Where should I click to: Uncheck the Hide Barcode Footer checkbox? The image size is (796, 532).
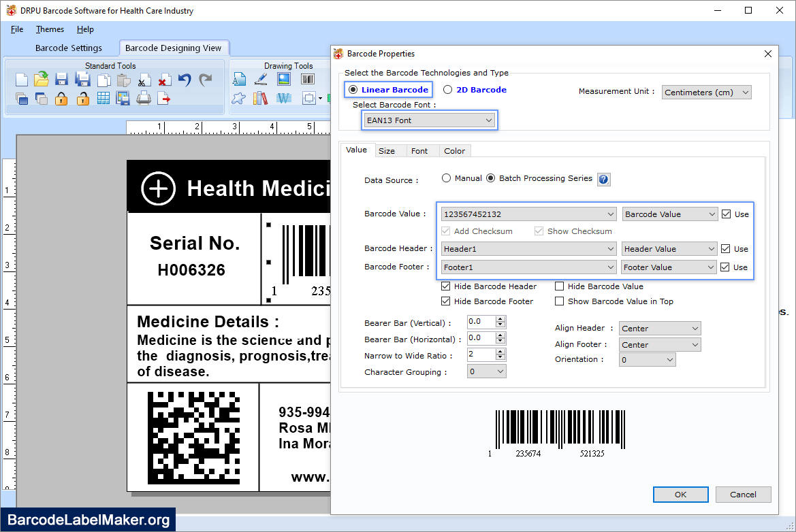click(445, 301)
